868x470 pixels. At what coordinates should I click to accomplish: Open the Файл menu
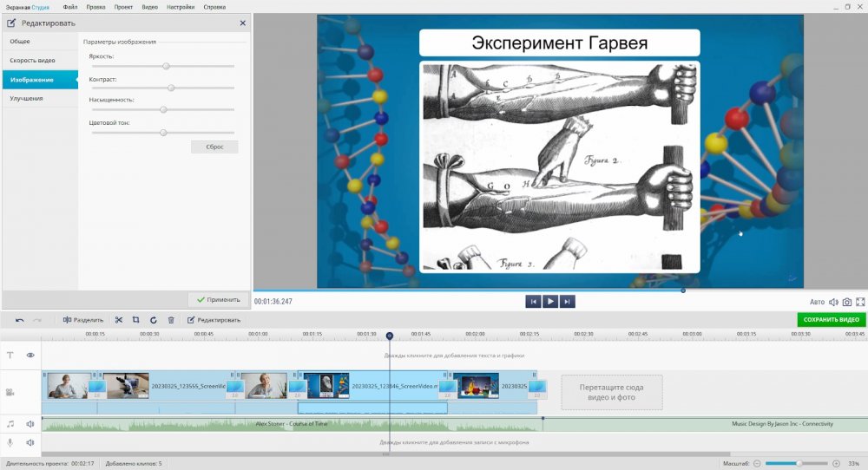point(70,6)
